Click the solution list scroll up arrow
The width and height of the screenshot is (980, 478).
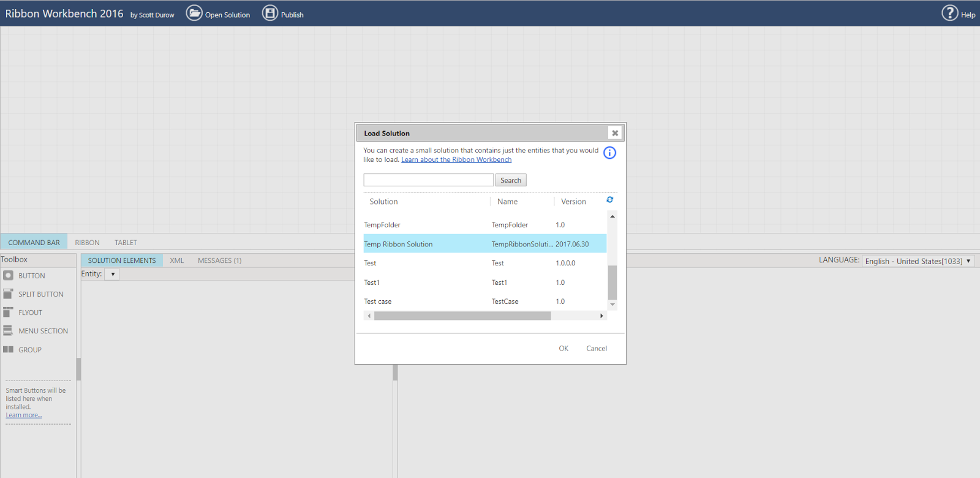pos(612,216)
